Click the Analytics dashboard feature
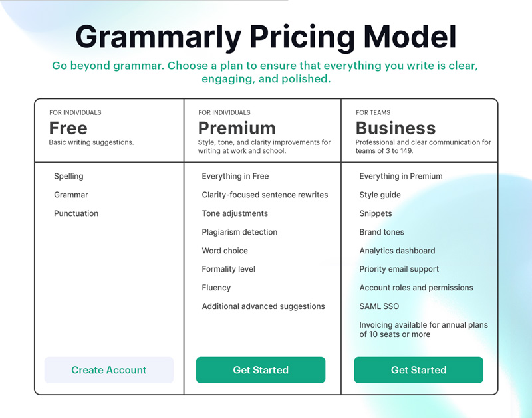Image resolution: width=532 pixels, height=418 pixels. click(x=397, y=251)
